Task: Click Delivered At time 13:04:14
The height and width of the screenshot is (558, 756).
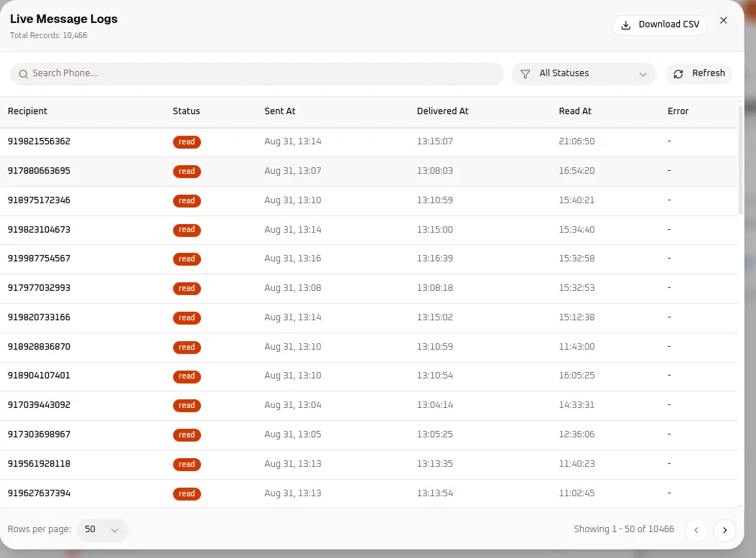Action: pos(435,405)
